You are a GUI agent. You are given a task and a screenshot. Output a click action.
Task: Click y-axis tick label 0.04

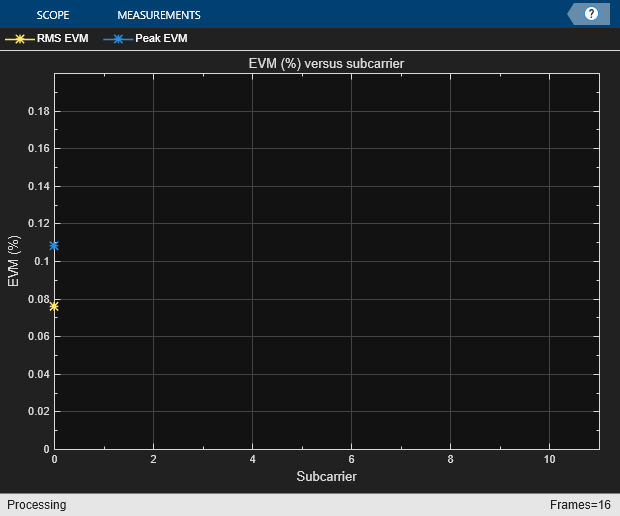[38, 374]
